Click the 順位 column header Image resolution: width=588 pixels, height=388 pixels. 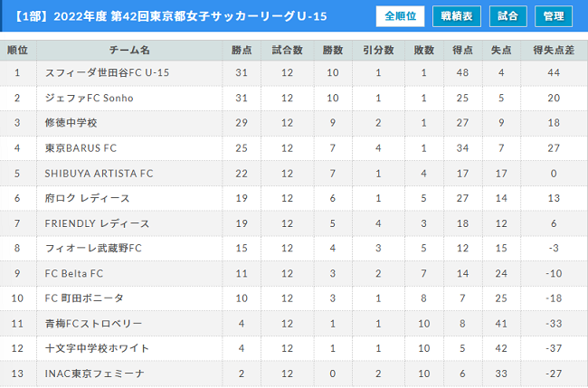click(x=17, y=50)
